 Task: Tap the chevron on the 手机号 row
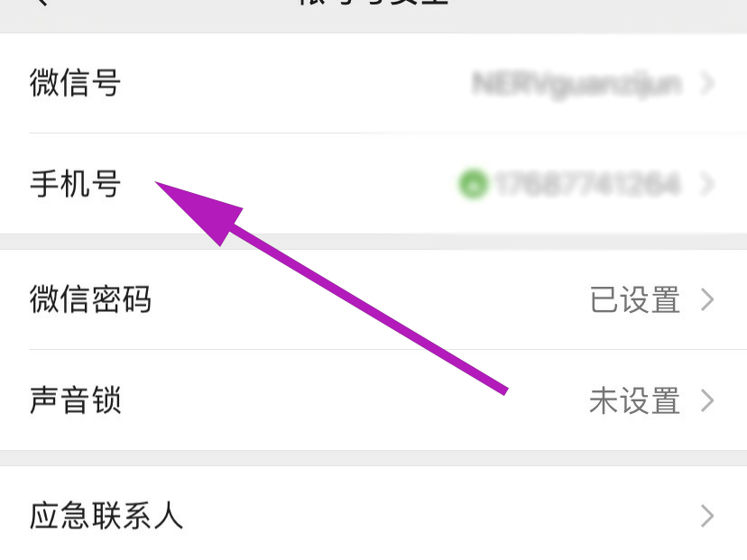[708, 184]
